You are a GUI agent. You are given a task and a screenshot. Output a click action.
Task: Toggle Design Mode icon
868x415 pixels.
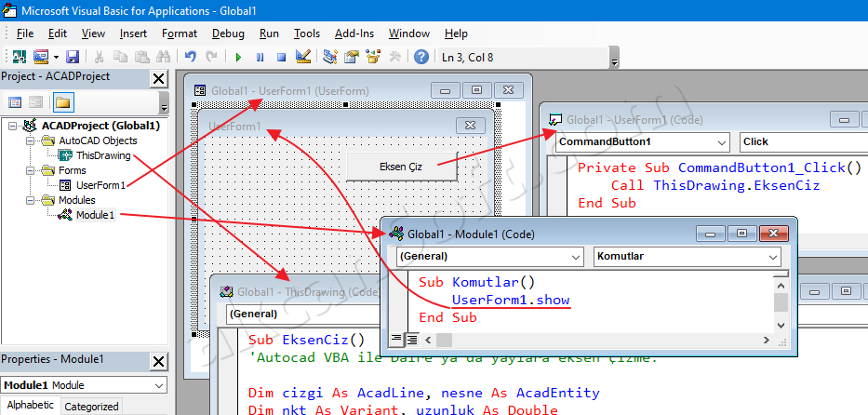coord(302,57)
